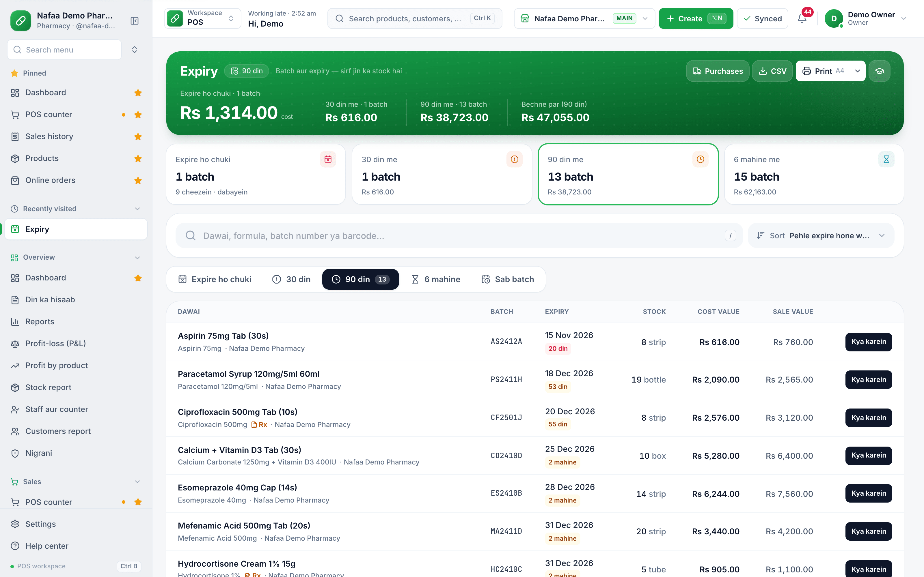The height and width of the screenshot is (577, 924).
Task: Click the alert icon on 30 din me card
Action: [514, 159]
